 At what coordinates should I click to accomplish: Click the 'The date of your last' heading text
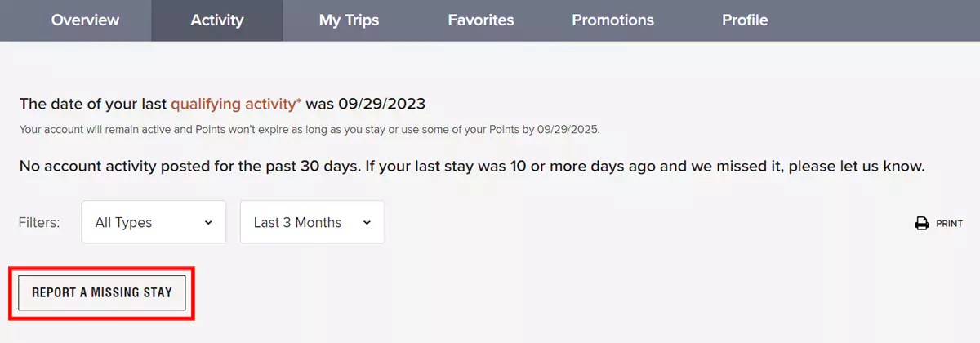pos(92,104)
